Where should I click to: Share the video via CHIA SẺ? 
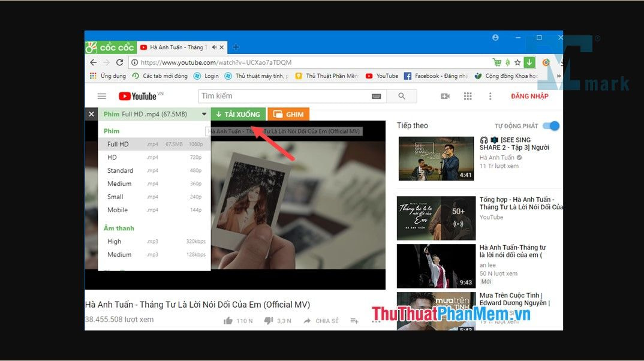[x=321, y=321]
